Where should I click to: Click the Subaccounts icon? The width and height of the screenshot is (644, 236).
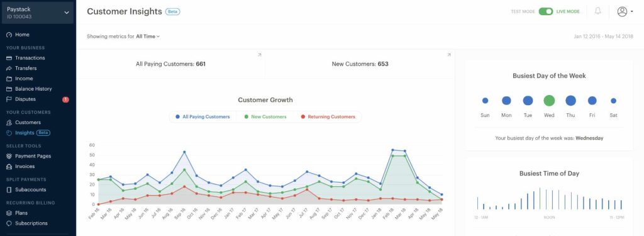9,190
